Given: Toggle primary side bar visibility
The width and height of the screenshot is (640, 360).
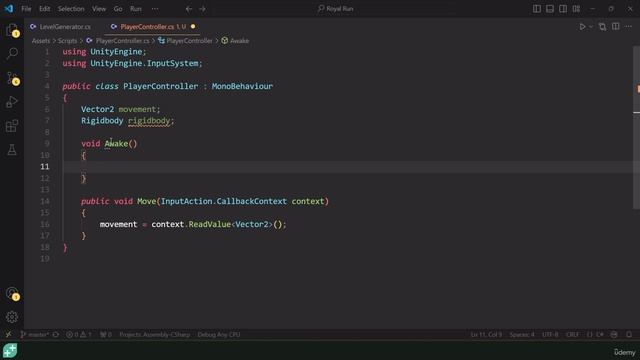Looking at the screenshot, I should point(537,9).
